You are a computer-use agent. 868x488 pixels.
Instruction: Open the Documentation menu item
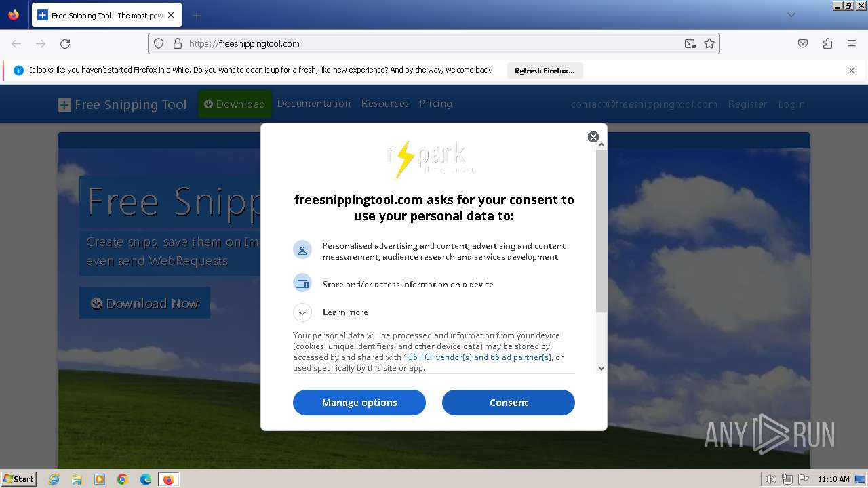314,104
